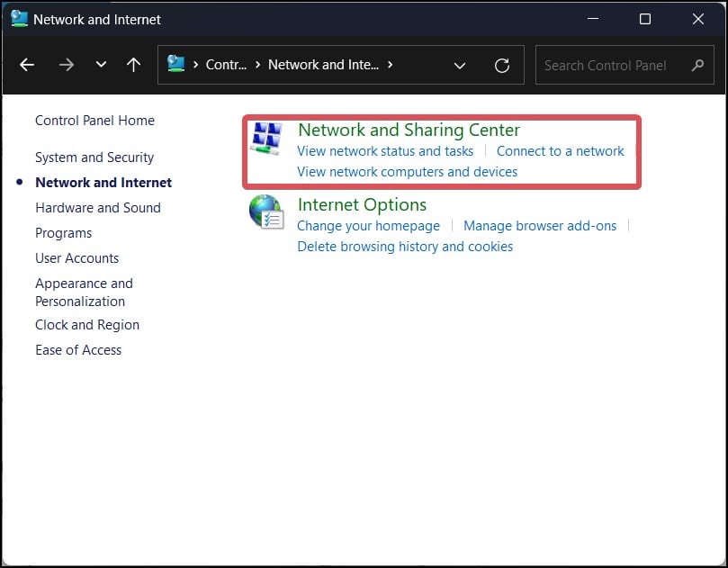Select Hardware and Sound in sidebar

click(x=98, y=208)
